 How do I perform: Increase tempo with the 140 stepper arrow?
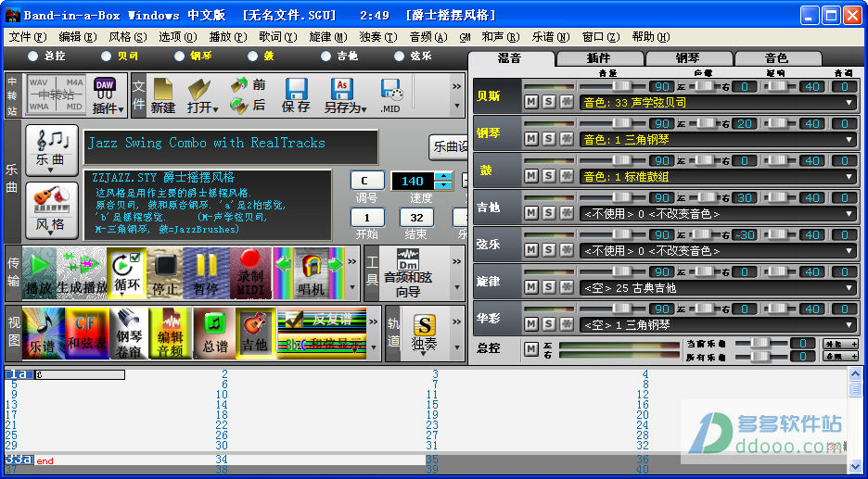click(x=444, y=176)
